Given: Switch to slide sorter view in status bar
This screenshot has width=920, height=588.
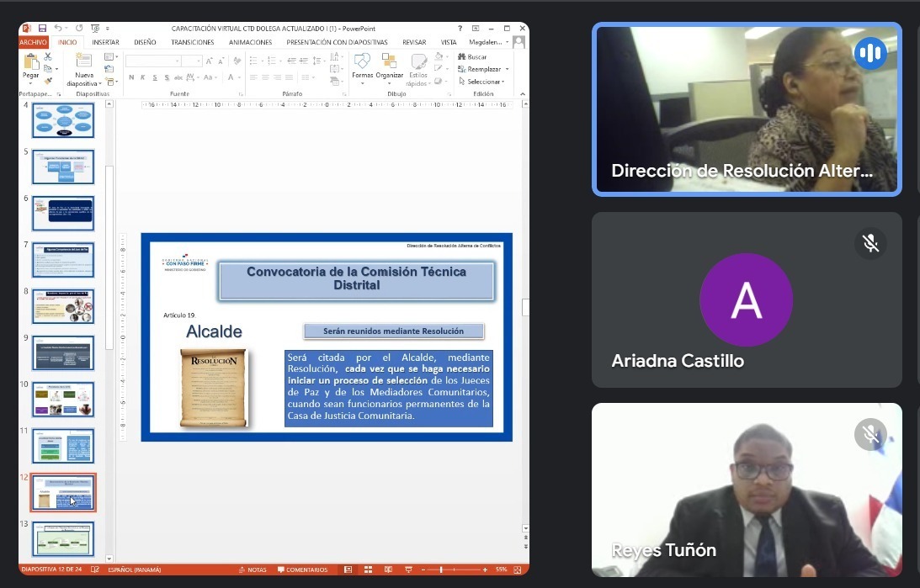Looking at the screenshot, I should point(367,569).
